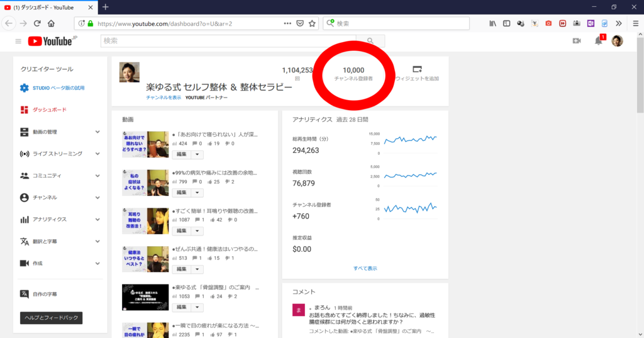The width and height of the screenshot is (644, 338).
Task: Go back with the browser back arrow
Action: click(9, 23)
